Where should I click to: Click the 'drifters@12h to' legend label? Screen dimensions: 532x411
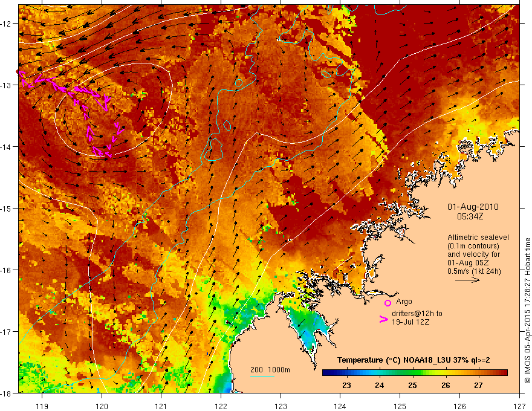coord(417,313)
